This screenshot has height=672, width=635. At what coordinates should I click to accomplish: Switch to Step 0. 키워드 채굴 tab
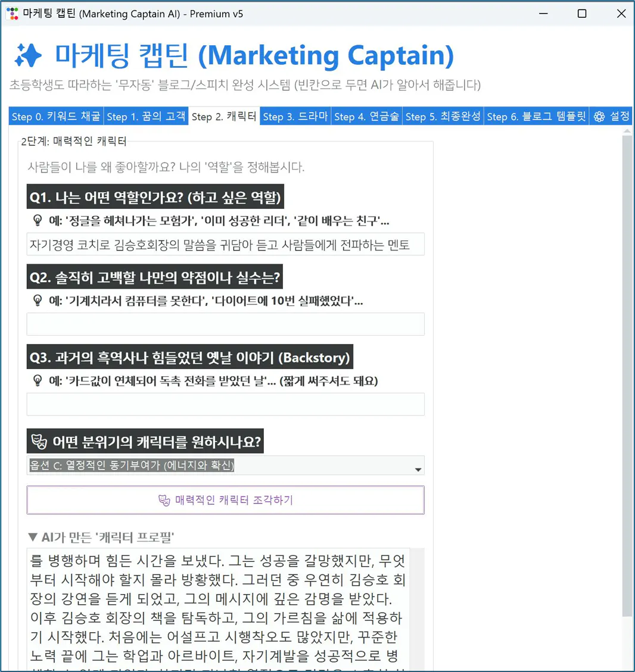[x=56, y=116]
